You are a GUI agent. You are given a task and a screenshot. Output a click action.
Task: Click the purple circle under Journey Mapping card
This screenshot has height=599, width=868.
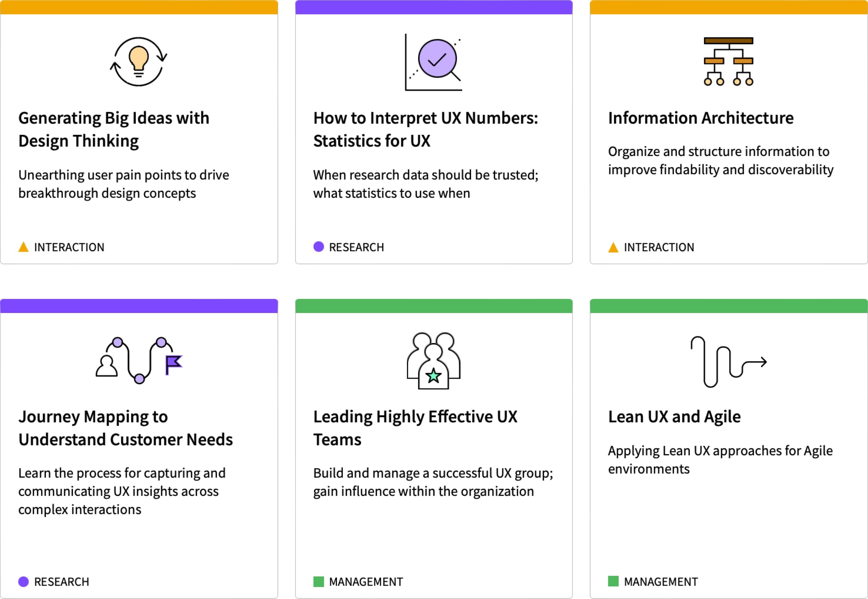(x=23, y=581)
